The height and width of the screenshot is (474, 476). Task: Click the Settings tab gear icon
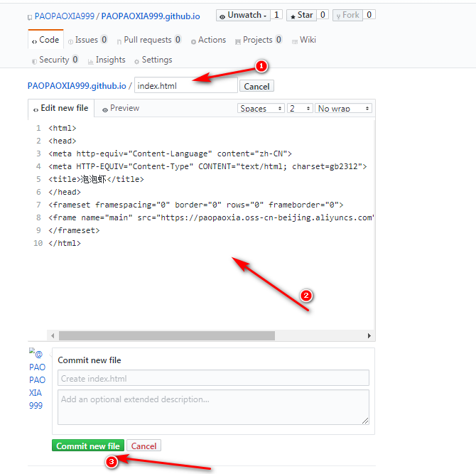coord(136,62)
